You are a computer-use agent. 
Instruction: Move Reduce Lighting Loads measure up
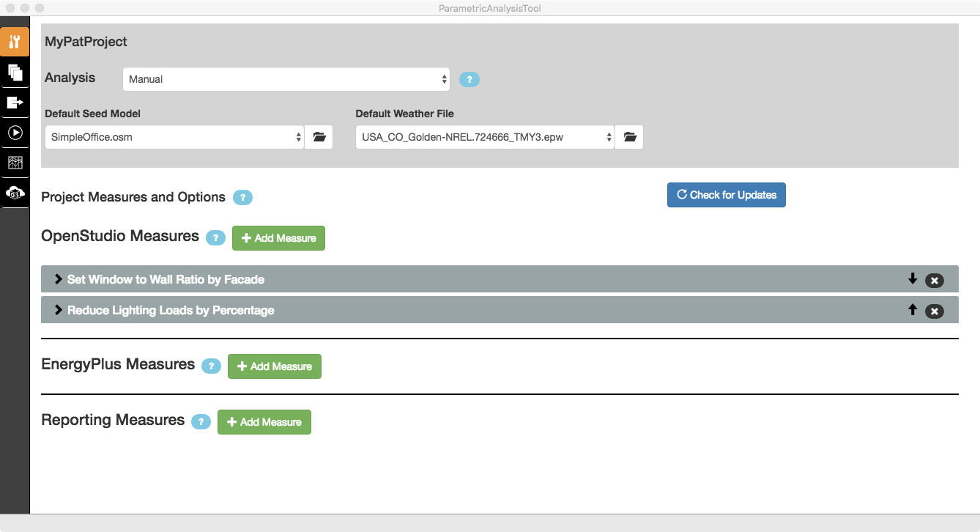913,310
